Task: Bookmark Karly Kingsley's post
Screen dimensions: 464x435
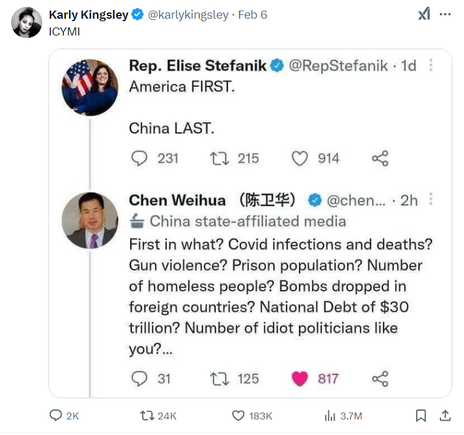Action: coord(421,416)
